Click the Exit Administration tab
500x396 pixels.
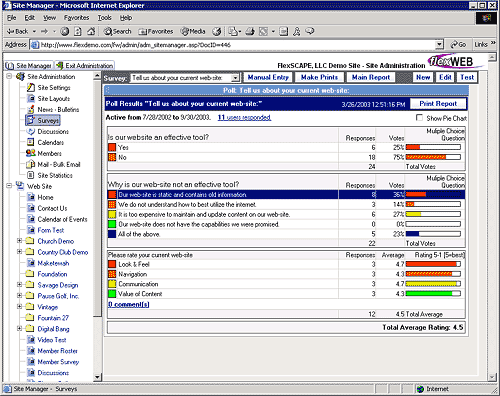coord(85,66)
